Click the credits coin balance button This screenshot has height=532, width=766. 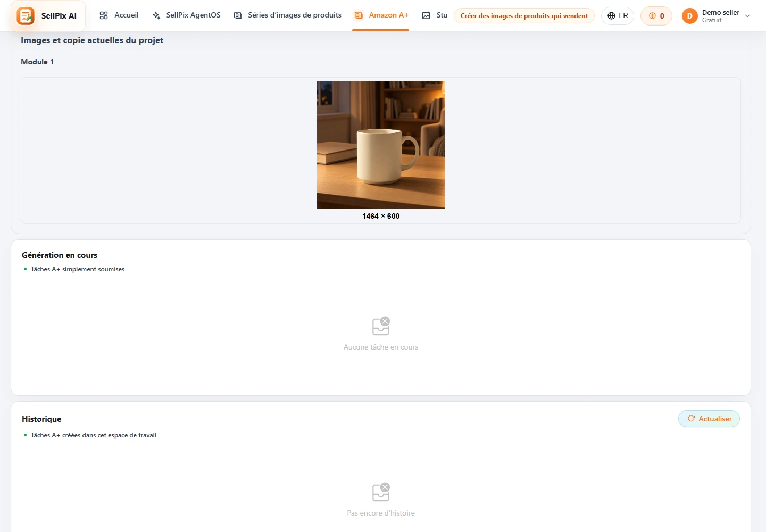tap(656, 16)
